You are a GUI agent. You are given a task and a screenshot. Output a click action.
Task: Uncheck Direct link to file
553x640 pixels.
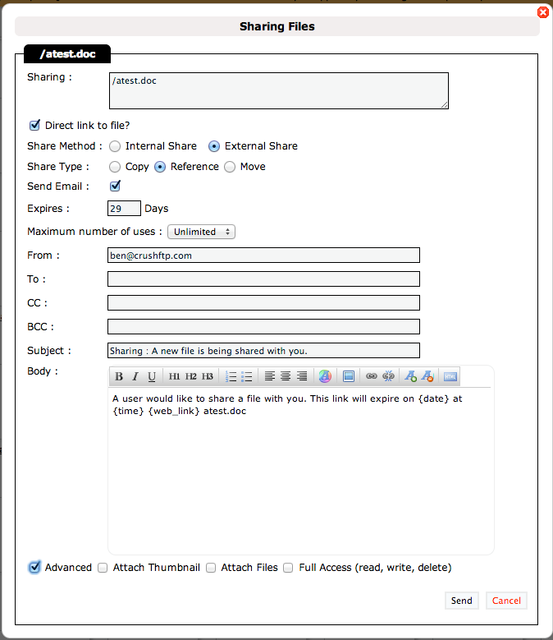35,125
